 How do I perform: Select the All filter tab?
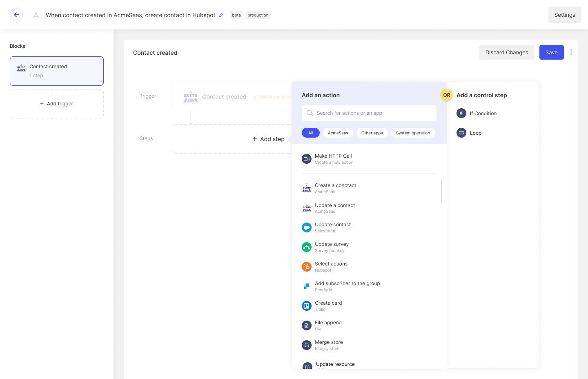point(311,133)
